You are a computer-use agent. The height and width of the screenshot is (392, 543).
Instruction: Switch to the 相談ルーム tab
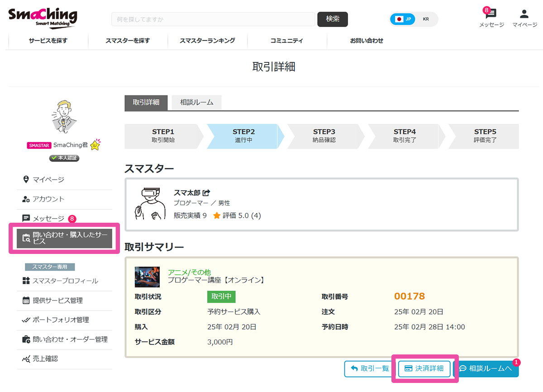coord(196,103)
